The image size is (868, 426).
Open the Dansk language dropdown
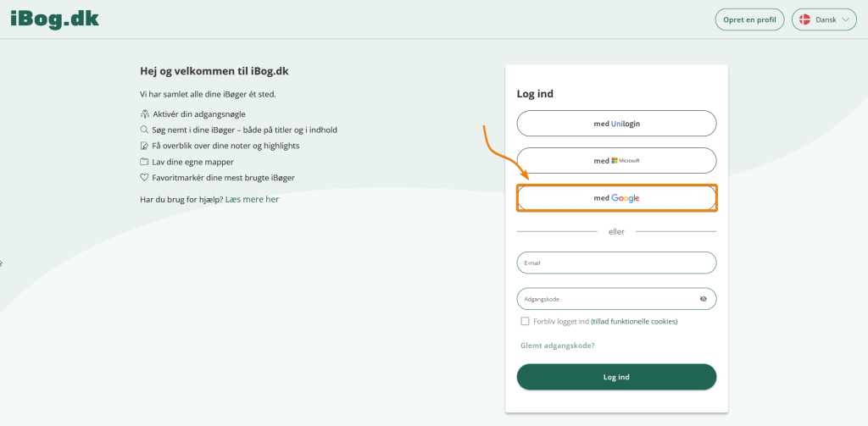(x=824, y=19)
